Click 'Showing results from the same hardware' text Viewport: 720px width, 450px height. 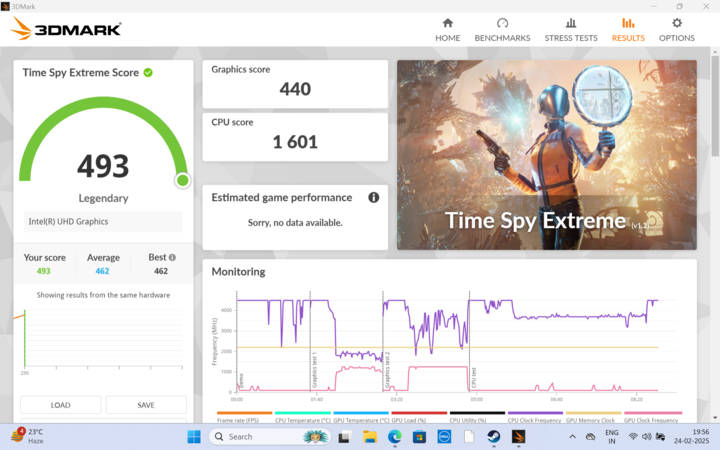103,295
